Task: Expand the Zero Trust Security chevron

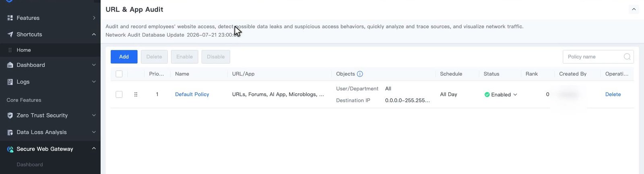Action: pyautogui.click(x=94, y=116)
